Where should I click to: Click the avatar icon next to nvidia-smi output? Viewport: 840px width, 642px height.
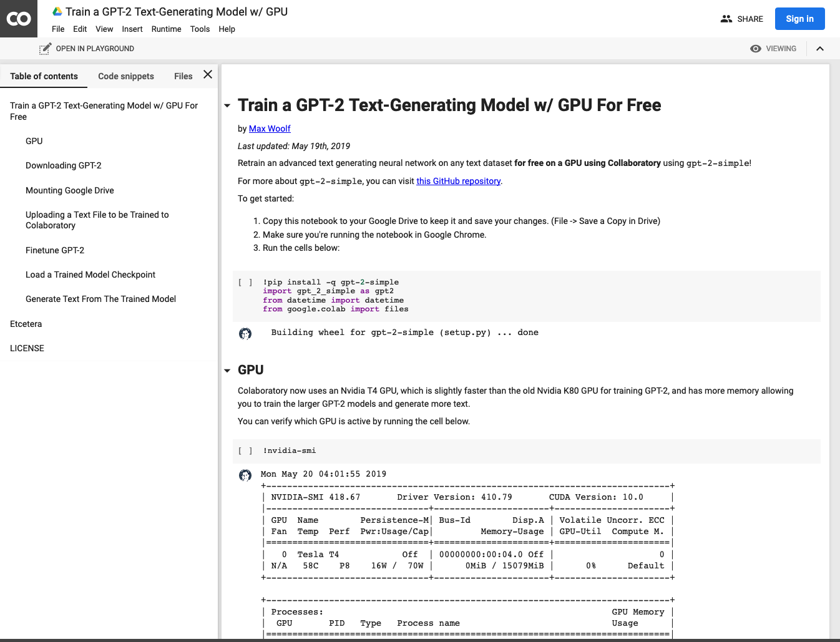245,475
